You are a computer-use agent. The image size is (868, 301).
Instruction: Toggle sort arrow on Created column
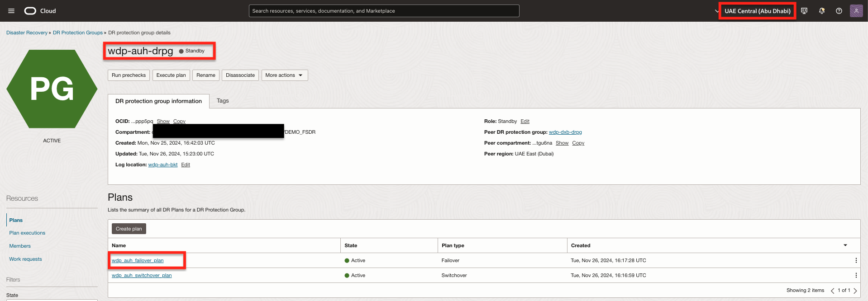(845, 245)
